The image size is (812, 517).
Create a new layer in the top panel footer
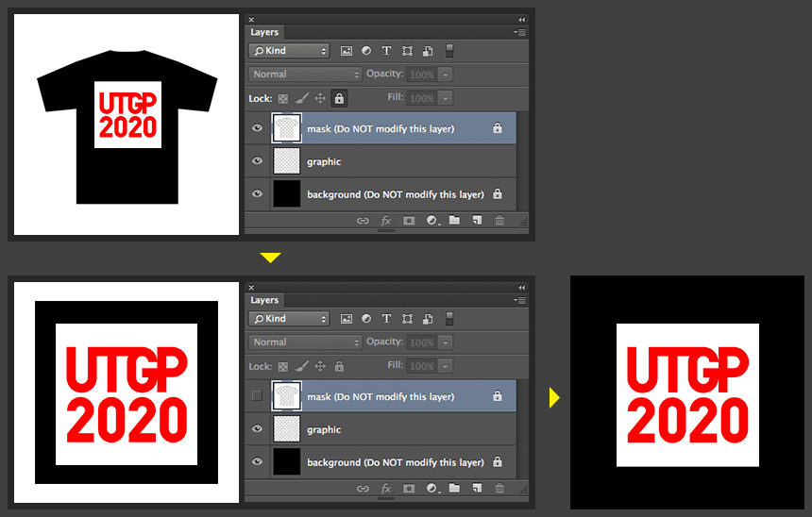[x=477, y=220]
